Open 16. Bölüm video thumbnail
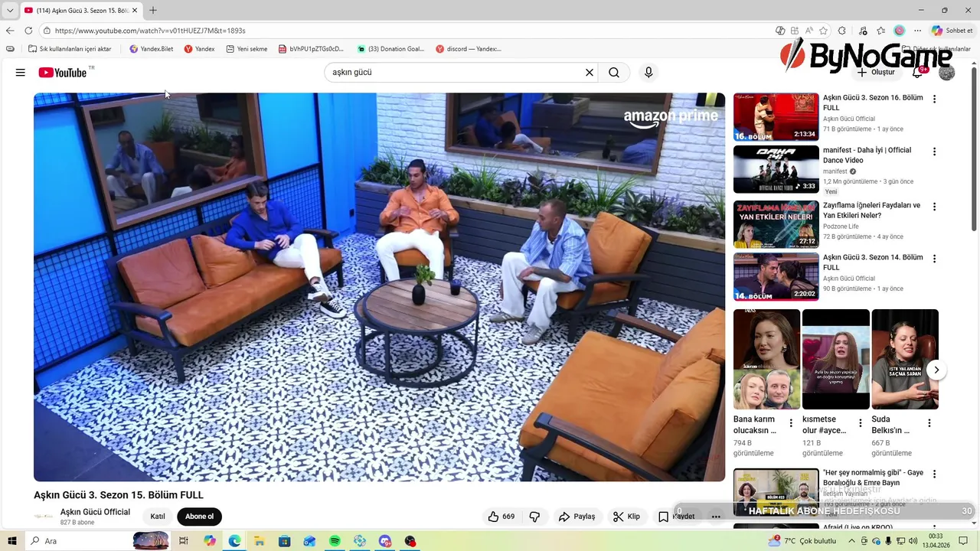The width and height of the screenshot is (980, 551). click(x=776, y=117)
